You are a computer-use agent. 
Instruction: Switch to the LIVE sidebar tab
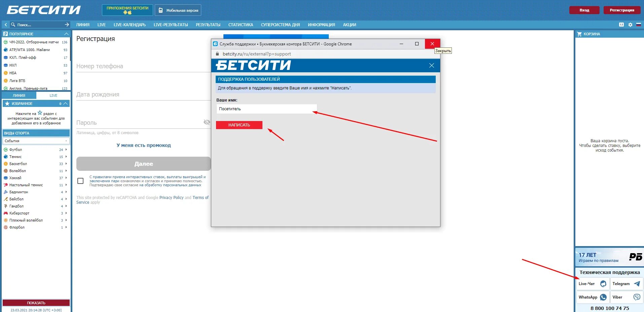[x=53, y=95]
